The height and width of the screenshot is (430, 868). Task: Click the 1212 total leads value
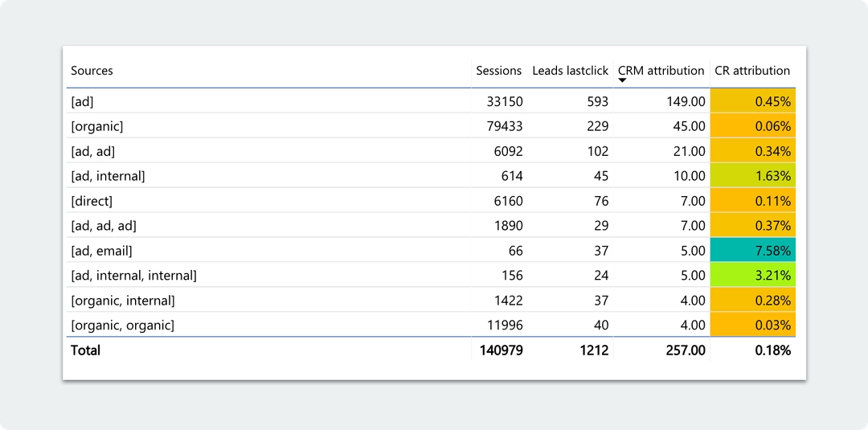click(x=594, y=350)
